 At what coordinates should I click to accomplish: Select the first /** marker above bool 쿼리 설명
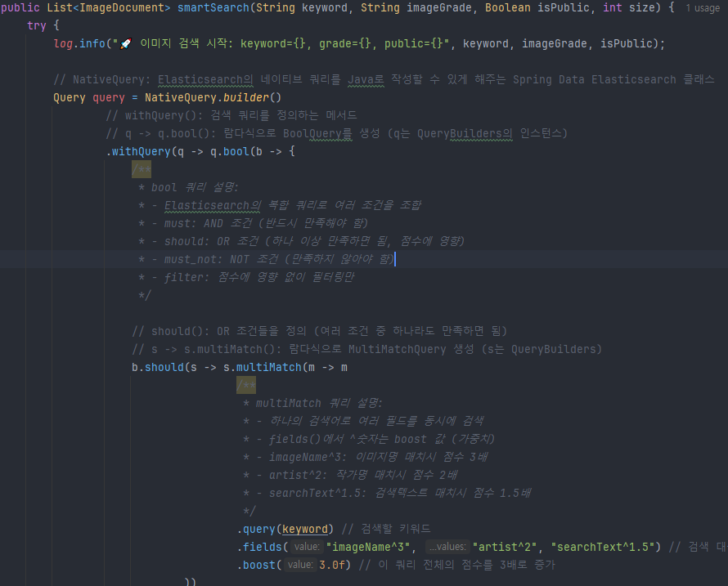[x=142, y=169]
